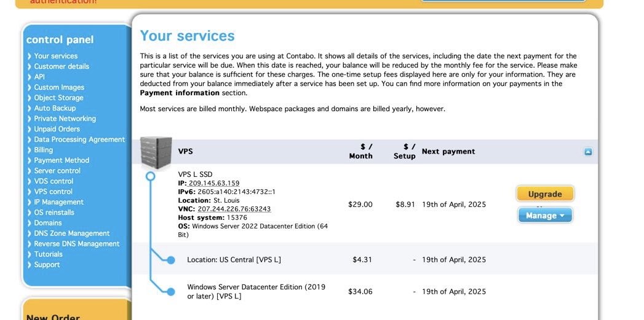This screenshot has width=644, height=320.
Task: Click the Windows Server Datacenter Edition add-on row
Action: pyautogui.click(x=365, y=291)
